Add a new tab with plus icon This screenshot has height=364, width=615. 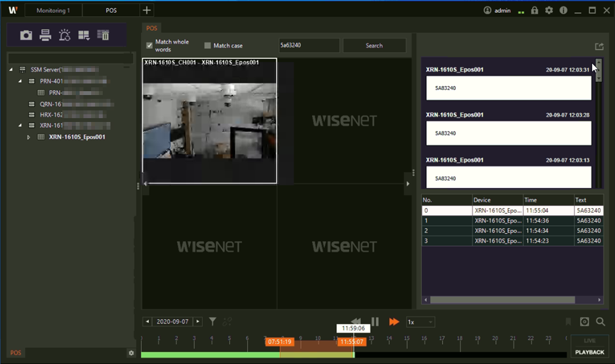point(147,10)
